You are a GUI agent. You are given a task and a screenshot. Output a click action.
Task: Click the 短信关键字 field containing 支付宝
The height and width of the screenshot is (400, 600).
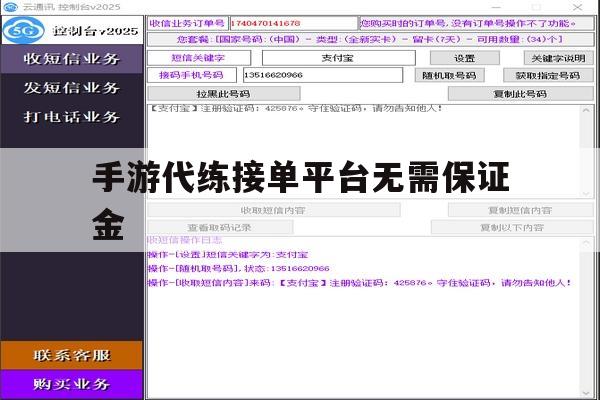click(x=339, y=58)
